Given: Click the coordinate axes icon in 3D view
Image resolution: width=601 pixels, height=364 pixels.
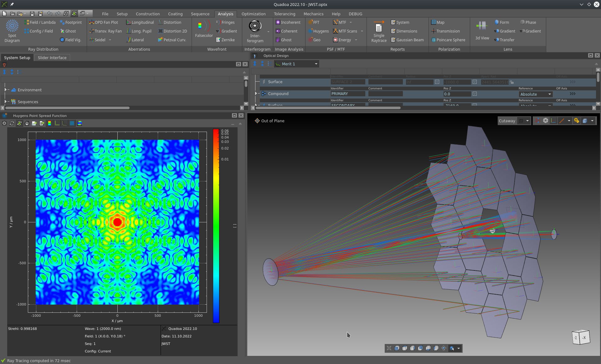Looking at the screenshot, I should 553,121.
